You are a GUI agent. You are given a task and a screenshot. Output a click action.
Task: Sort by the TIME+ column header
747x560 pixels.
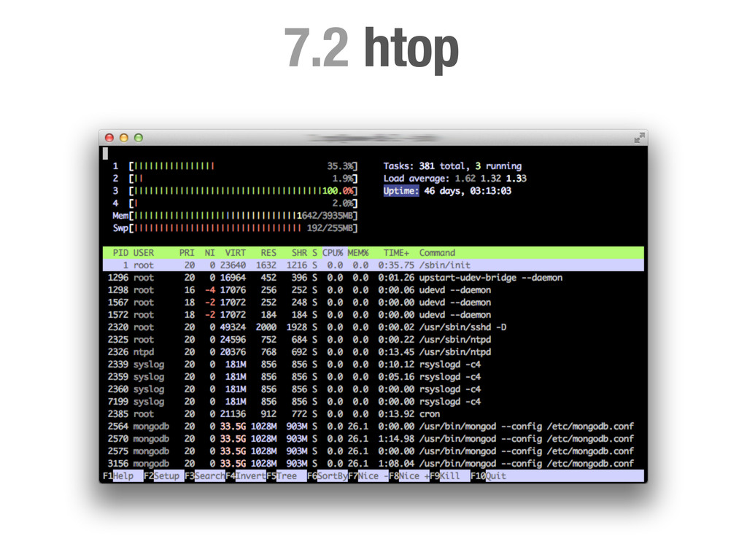[x=396, y=253]
